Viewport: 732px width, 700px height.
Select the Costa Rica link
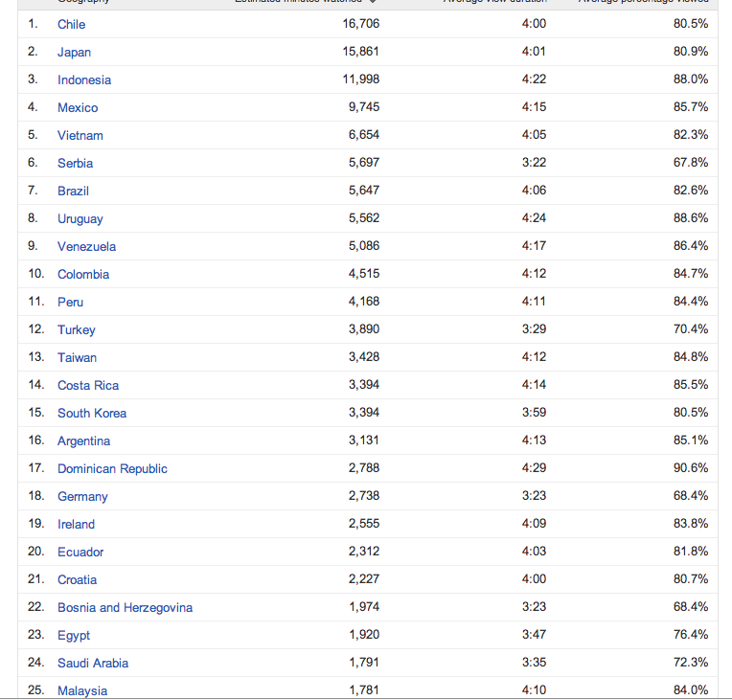(x=88, y=385)
